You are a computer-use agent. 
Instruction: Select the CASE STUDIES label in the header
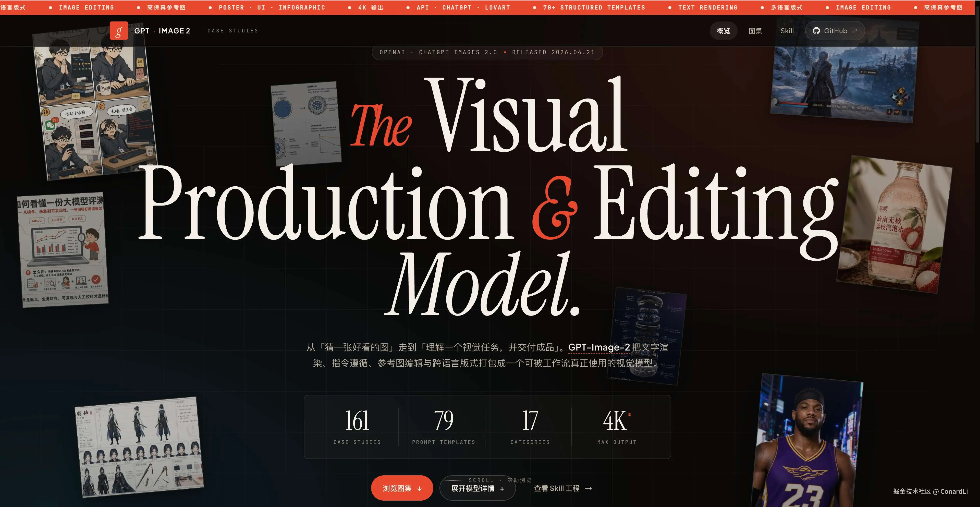click(232, 30)
